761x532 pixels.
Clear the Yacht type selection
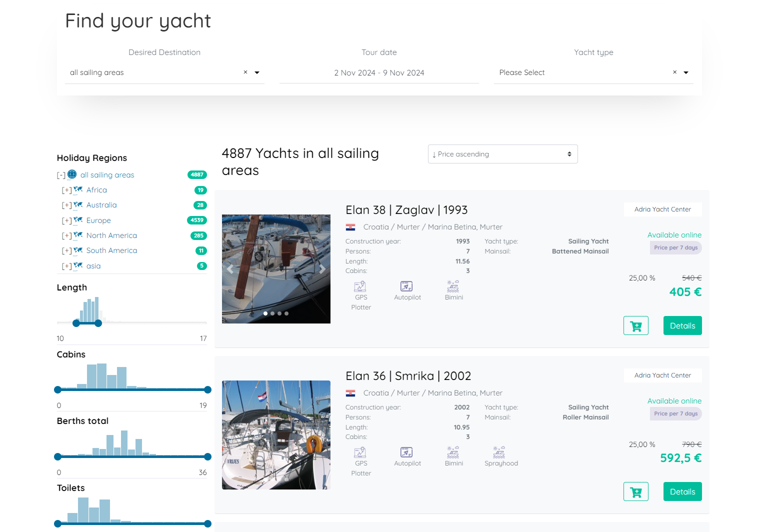pyautogui.click(x=674, y=72)
